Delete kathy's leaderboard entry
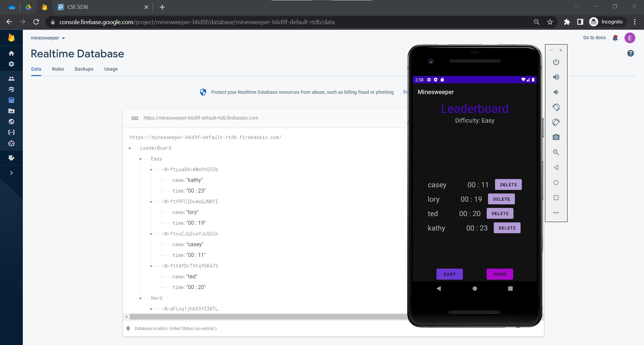This screenshot has height=345, width=644. click(507, 228)
